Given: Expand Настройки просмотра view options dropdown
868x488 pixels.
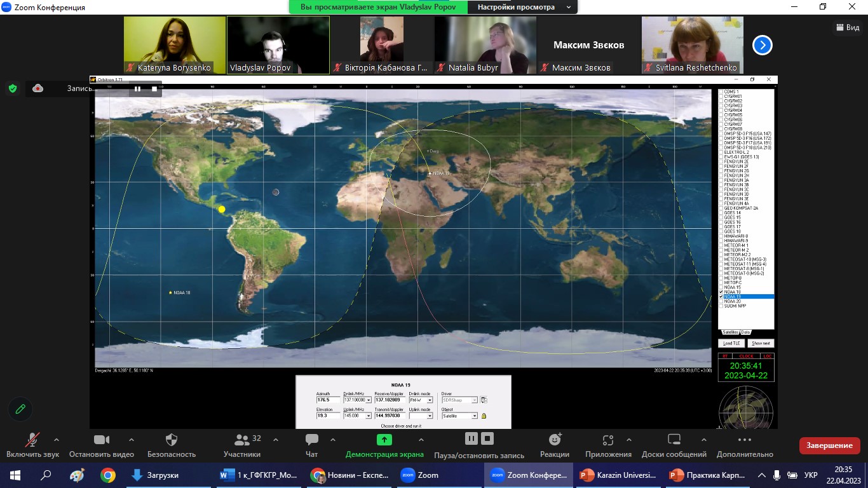Looking at the screenshot, I should (521, 7).
